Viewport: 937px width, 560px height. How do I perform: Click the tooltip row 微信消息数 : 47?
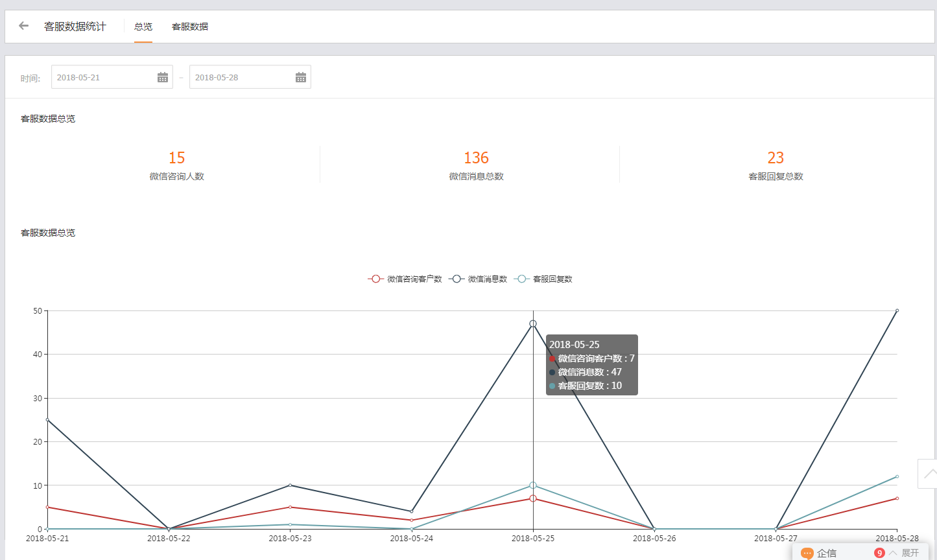click(x=586, y=372)
